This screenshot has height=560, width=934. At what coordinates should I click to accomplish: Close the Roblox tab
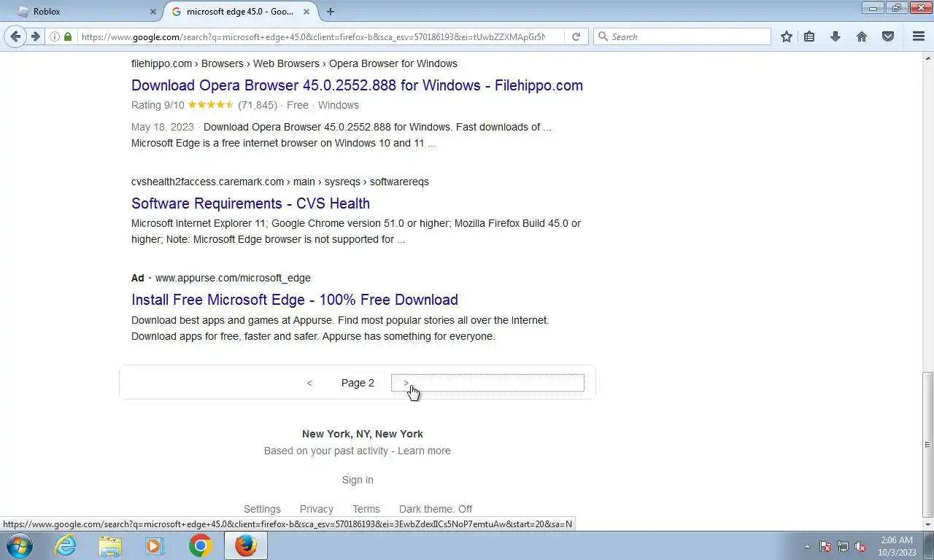point(153,12)
